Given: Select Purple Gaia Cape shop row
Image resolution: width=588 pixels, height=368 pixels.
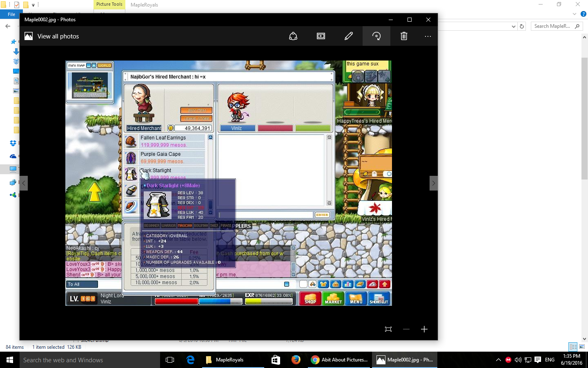Looking at the screenshot, I should [165, 158].
